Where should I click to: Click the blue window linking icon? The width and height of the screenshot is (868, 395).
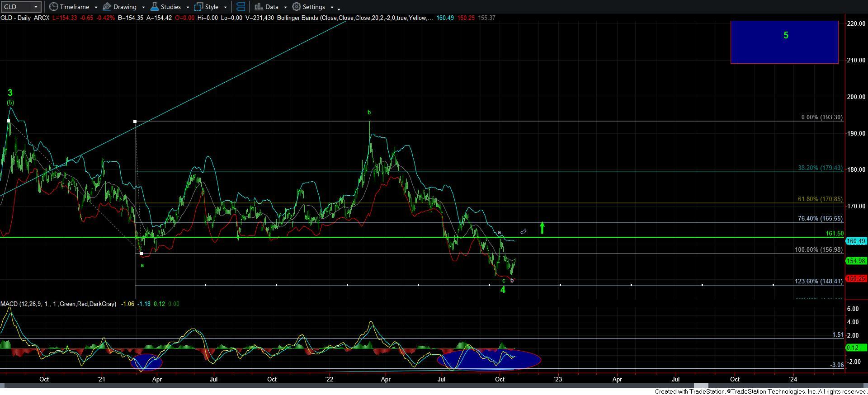tap(241, 7)
